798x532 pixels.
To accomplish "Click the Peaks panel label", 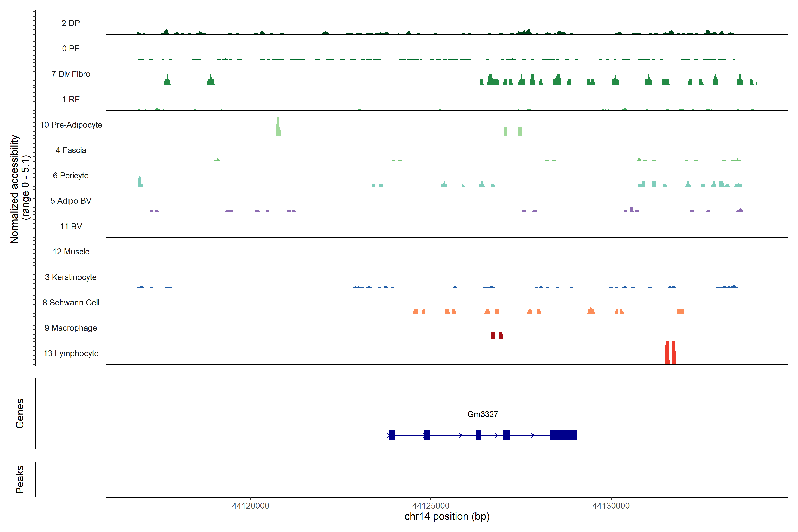I will (20, 479).
